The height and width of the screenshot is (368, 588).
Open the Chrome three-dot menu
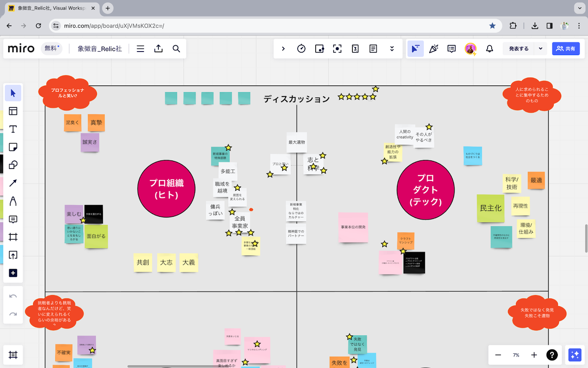[579, 26]
